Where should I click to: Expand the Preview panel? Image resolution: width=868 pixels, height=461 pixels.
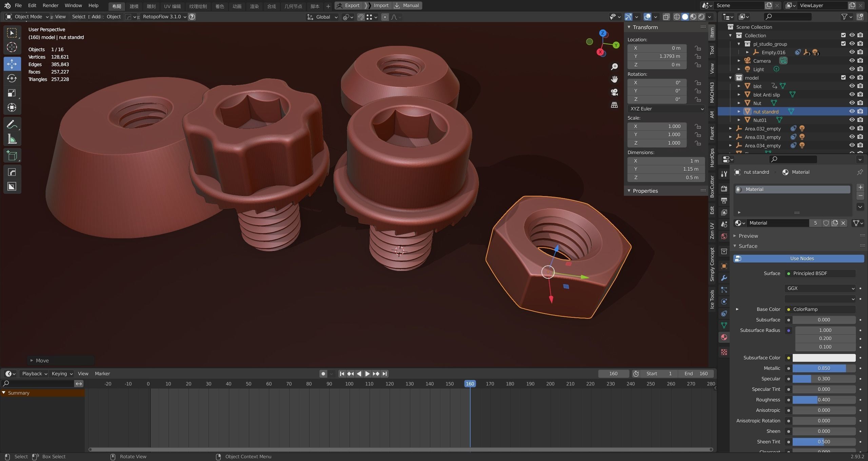click(748, 236)
